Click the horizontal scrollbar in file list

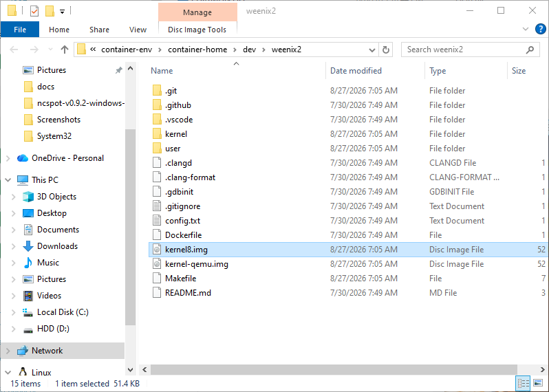[334, 369]
